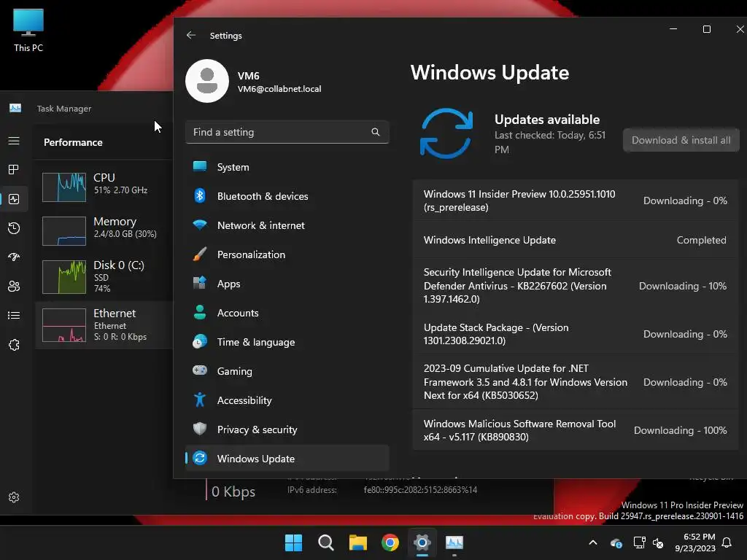The width and height of the screenshot is (747, 560).
Task: Select Security Intelligence Update KB2267602 row
Action: [576, 286]
